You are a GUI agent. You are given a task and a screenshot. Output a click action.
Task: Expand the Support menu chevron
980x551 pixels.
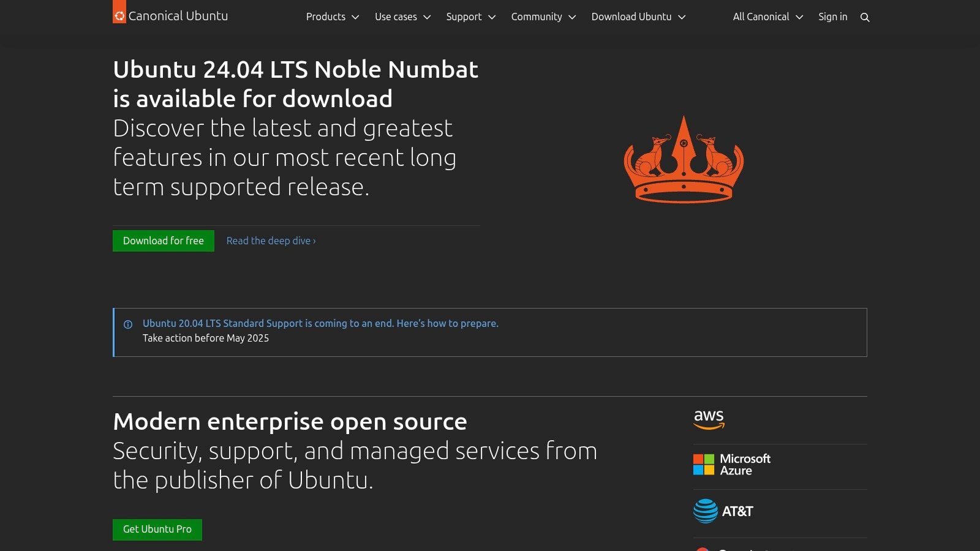492,17
